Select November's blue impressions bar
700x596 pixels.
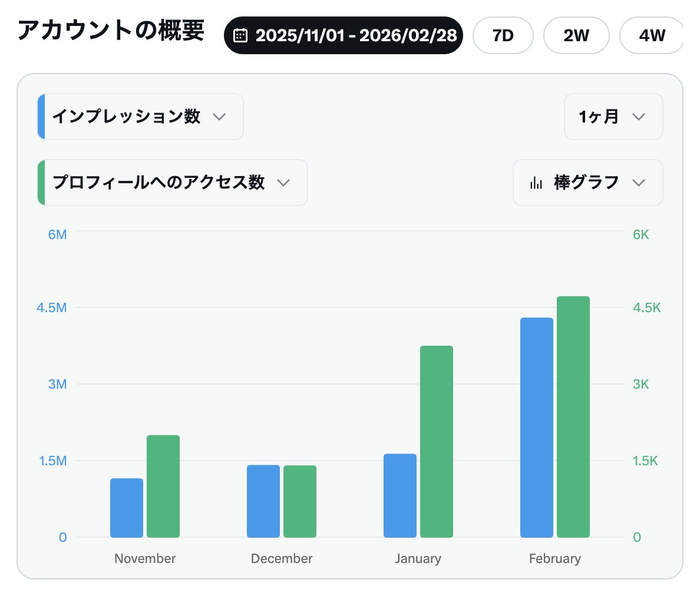pos(126,506)
